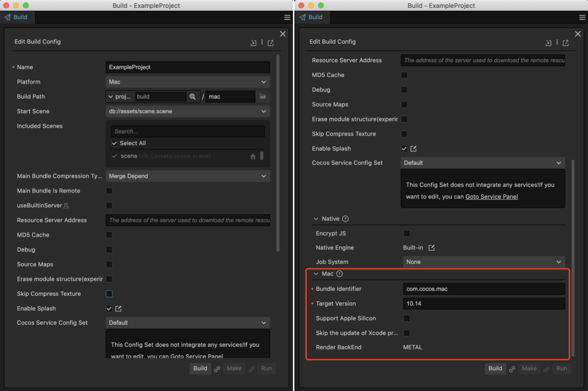The height and width of the screenshot is (391, 588).
Task: Open hamburger menu in left window
Action: click(x=287, y=17)
